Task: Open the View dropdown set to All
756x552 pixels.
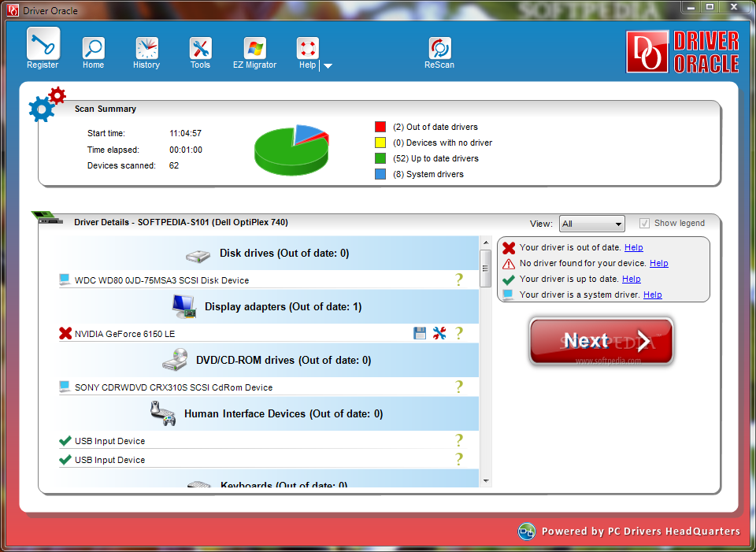Action: coord(592,224)
